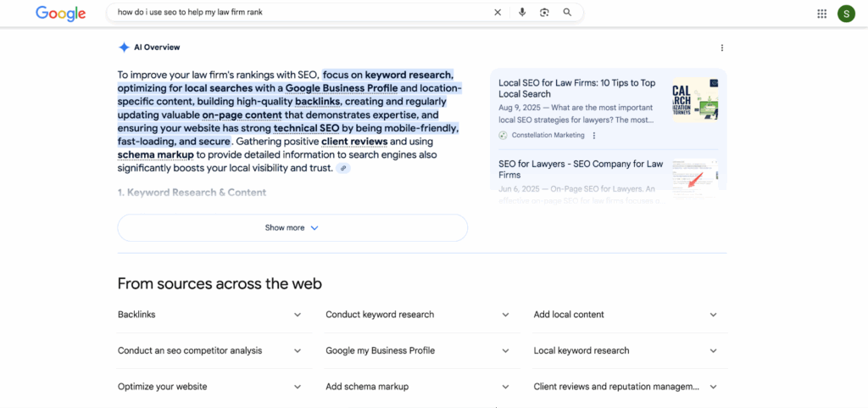Click the on-page content term
Screen dimensions: 868x408
[x=242, y=115]
